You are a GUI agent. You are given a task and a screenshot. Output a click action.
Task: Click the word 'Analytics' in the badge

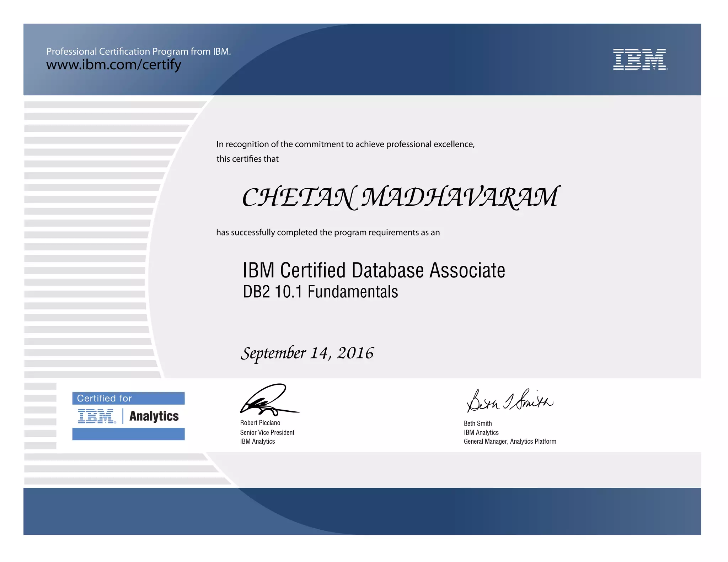pos(154,416)
